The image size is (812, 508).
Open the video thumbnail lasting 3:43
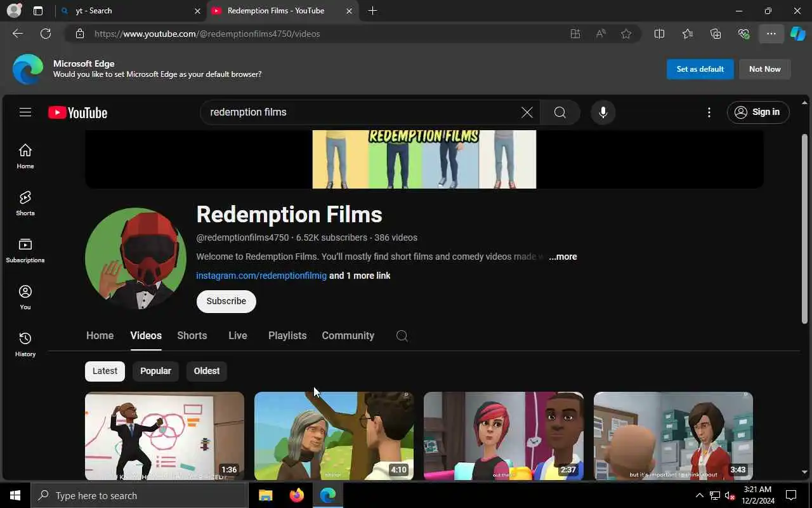673,436
